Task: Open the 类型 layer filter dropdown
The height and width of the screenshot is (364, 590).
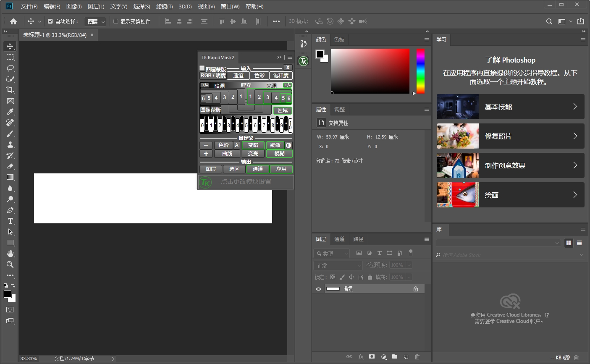Action: [332, 254]
